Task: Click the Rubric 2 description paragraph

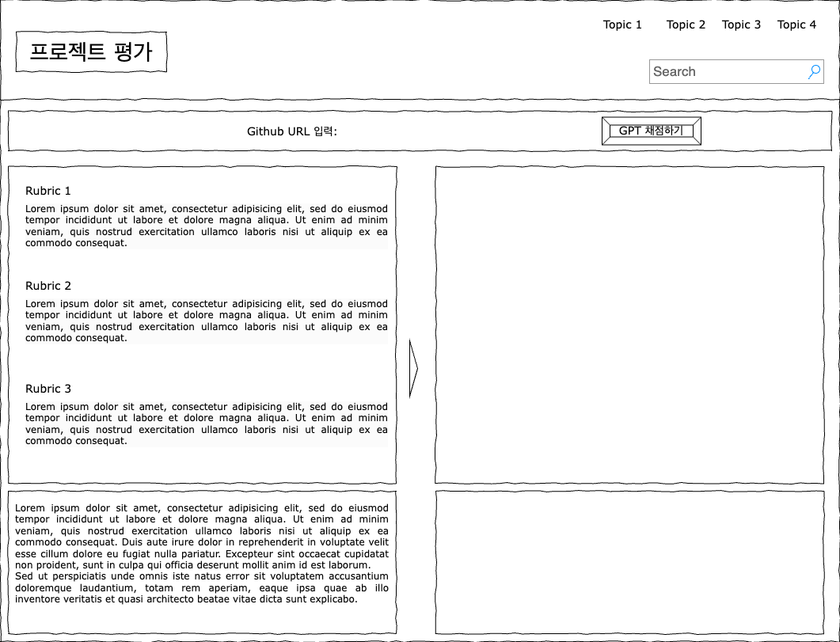Action: [x=207, y=321]
